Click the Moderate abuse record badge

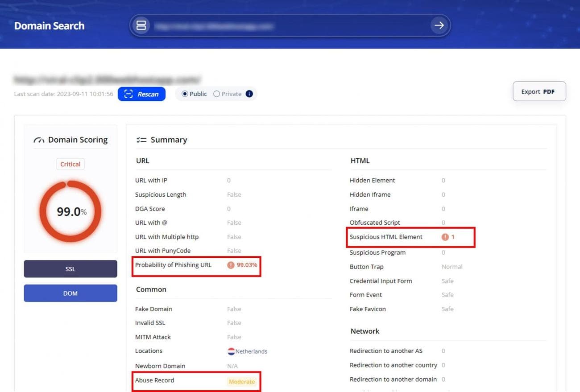click(x=242, y=382)
